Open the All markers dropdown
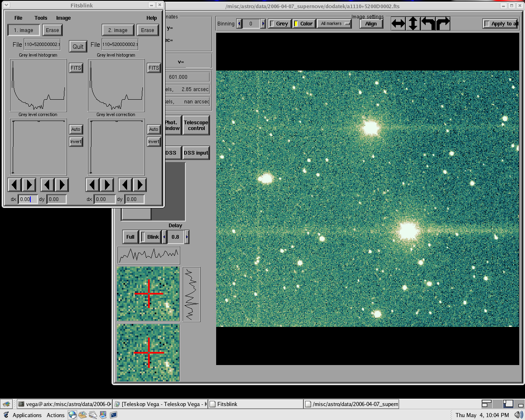Image resolution: width=525 pixels, height=420 pixels. 334,24
